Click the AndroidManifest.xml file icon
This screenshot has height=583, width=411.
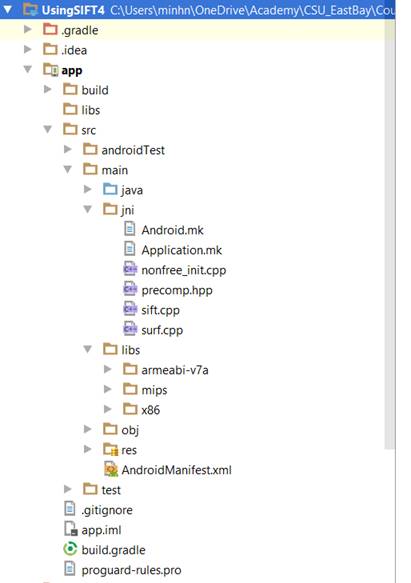pyautogui.click(x=111, y=470)
